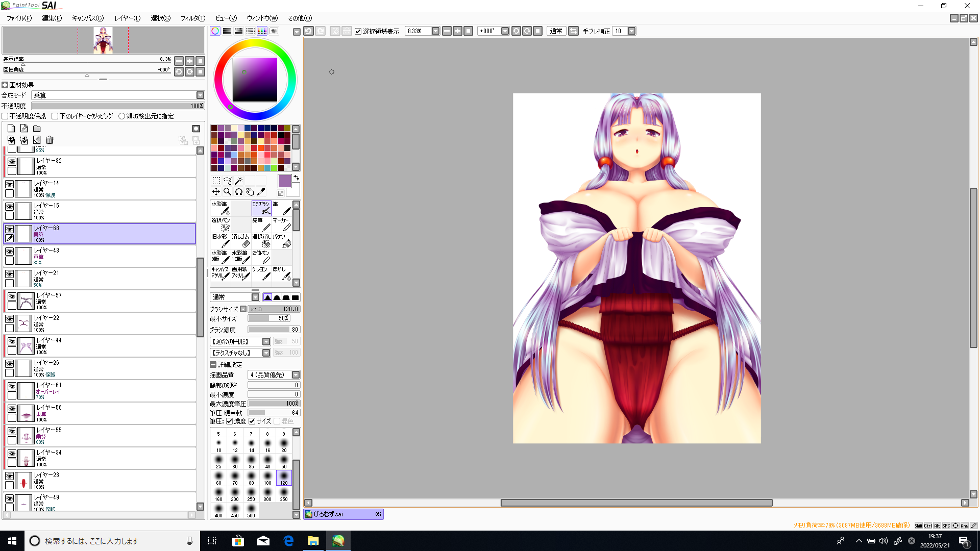Image resolution: width=980 pixels, height=551 pixels.
Task: Switch to げろむず.sai document tab
Action: coord(344,514)
